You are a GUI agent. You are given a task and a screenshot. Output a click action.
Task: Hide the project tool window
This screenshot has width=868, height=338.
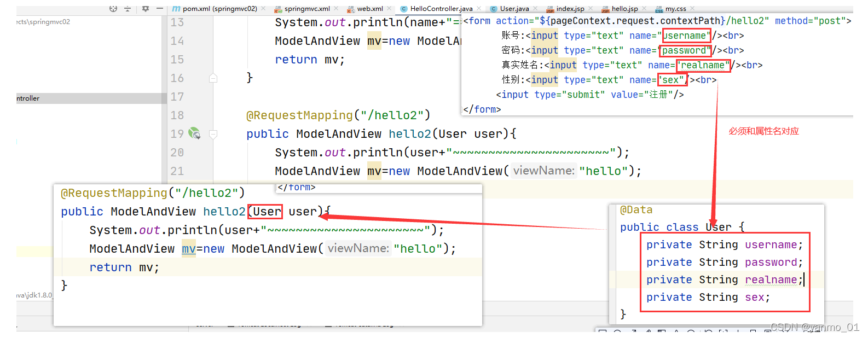coord(160,8)
